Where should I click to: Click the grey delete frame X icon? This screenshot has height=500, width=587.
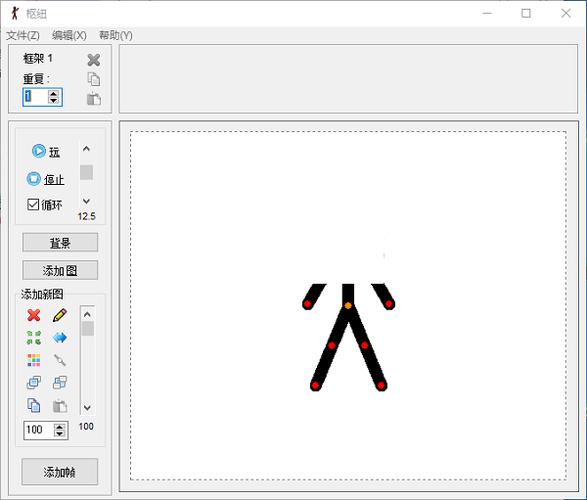(x=94, y=60)
